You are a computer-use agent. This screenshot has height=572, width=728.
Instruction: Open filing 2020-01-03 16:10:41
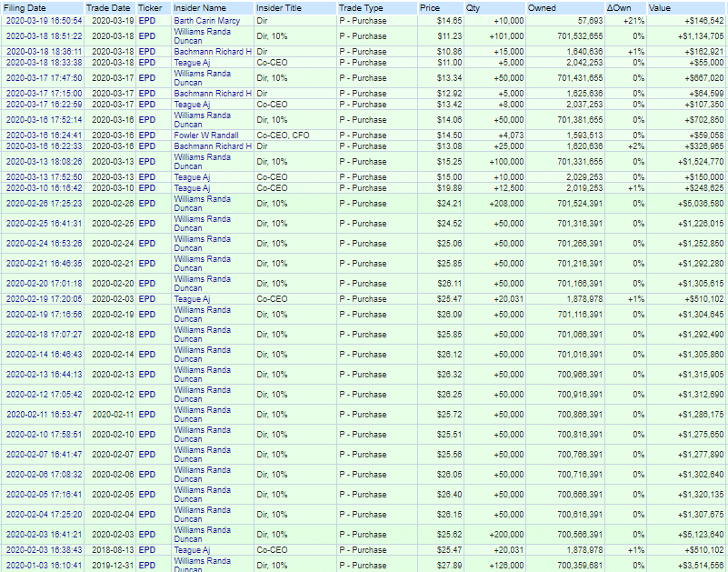pos(45,566)
